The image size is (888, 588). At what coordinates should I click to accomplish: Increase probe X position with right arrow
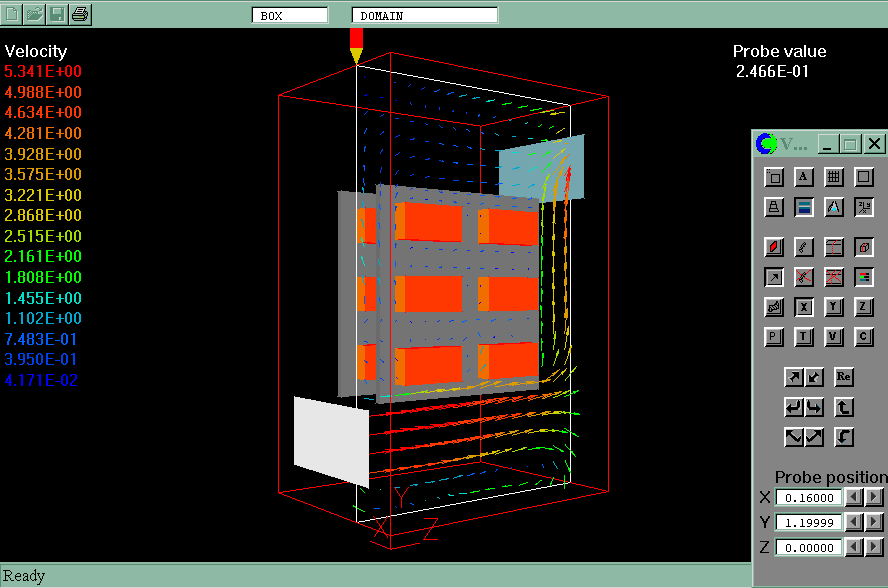(875, 497)
